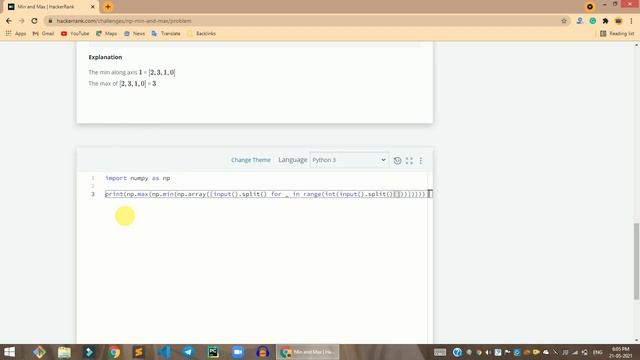
Task: Open the Translate bookmark
Action: pos(166,33)
